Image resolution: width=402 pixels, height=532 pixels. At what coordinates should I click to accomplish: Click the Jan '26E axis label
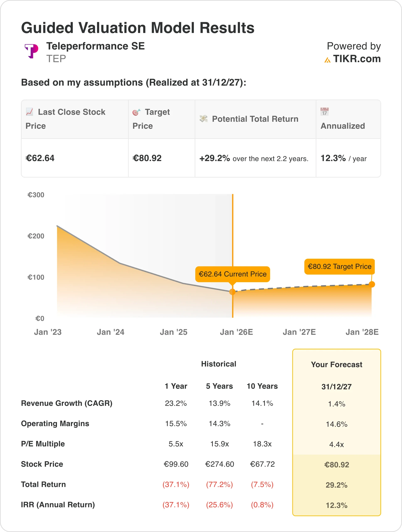pos(236,332)
